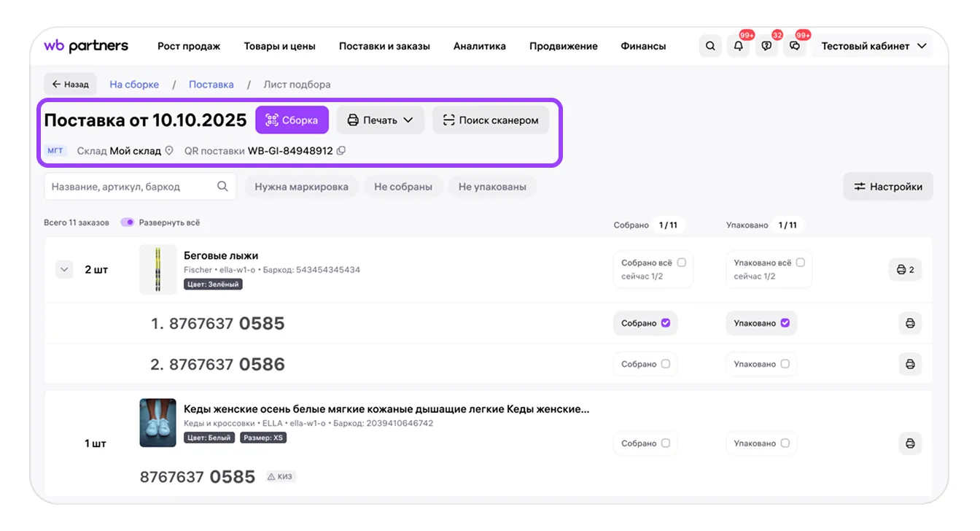Click the location pin next to Мой склад

click(169, 151)
